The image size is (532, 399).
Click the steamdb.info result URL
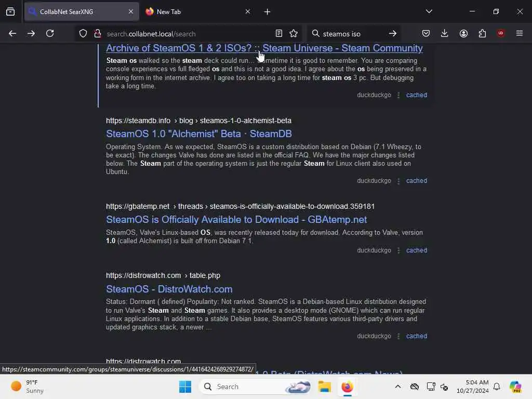[x=198, y=121]
